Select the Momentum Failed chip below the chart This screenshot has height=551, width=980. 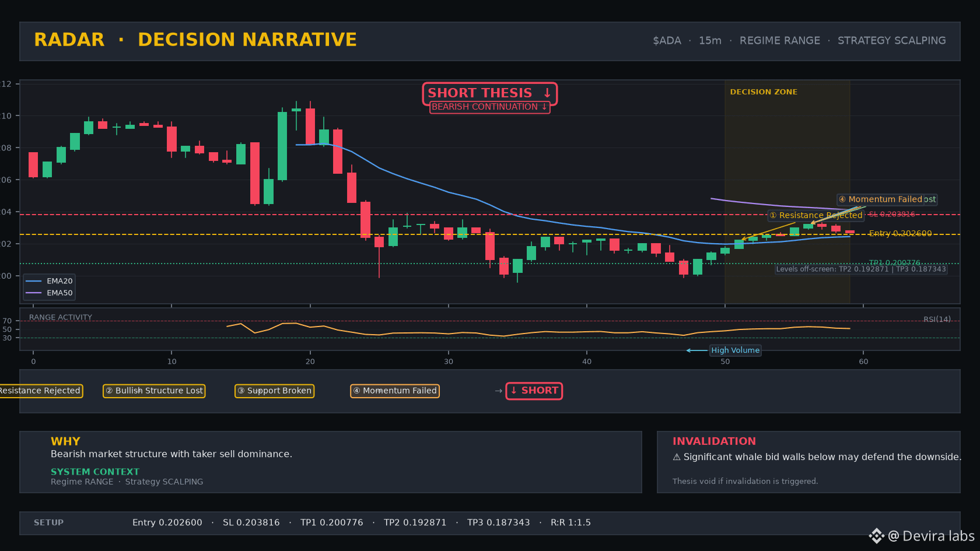point(395,391)
